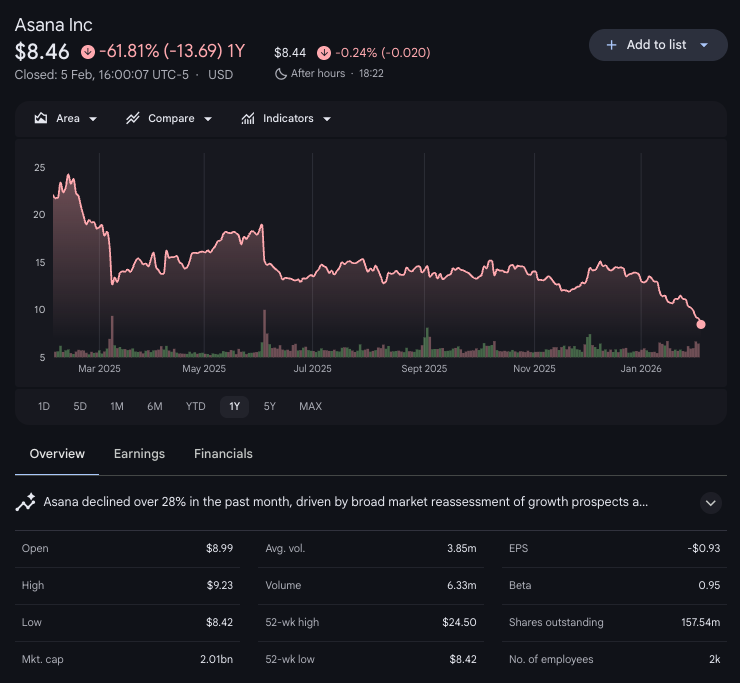Click the After hours moon icon
The width and height of the screenshot is (740, 683).
coord(281,74)
